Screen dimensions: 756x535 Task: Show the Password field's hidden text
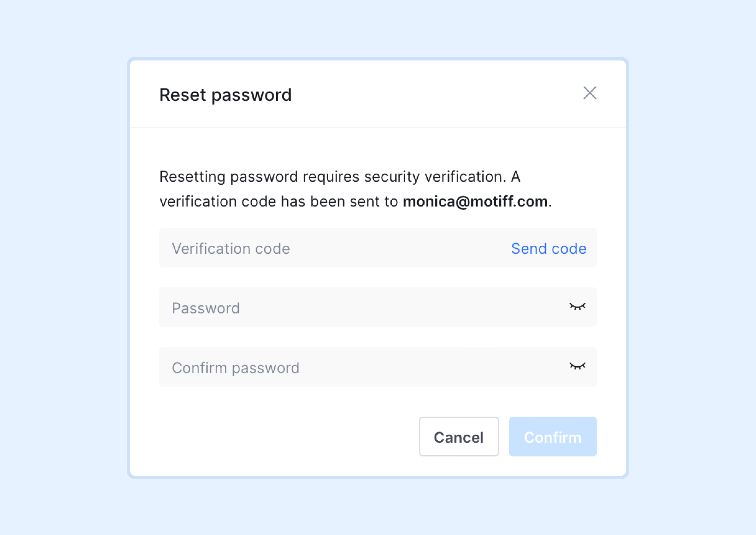577,307
